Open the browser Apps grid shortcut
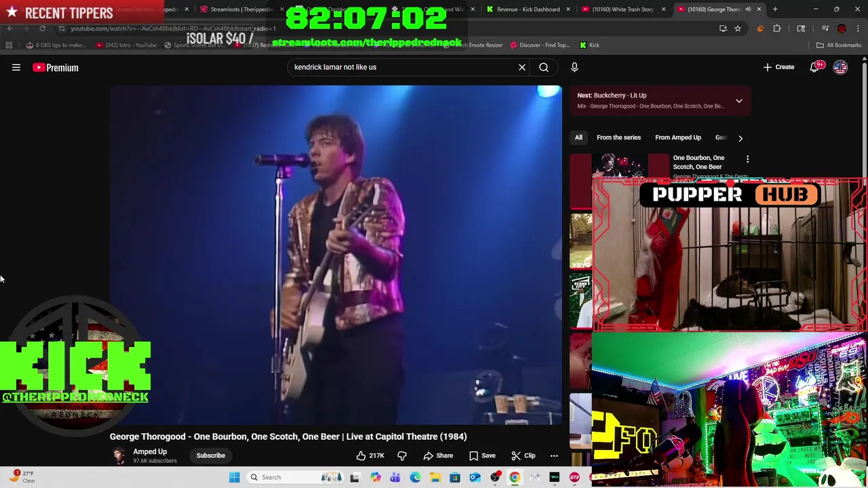 click(9, 45)
